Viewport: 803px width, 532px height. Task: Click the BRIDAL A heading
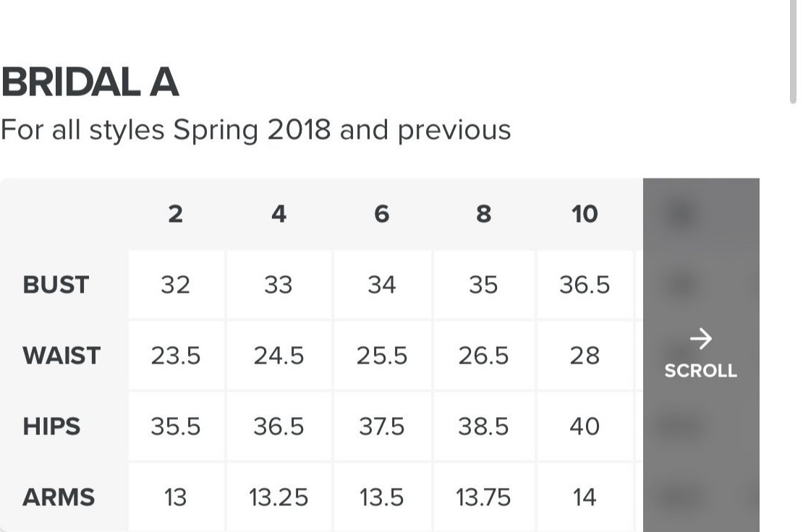(90, 82)
